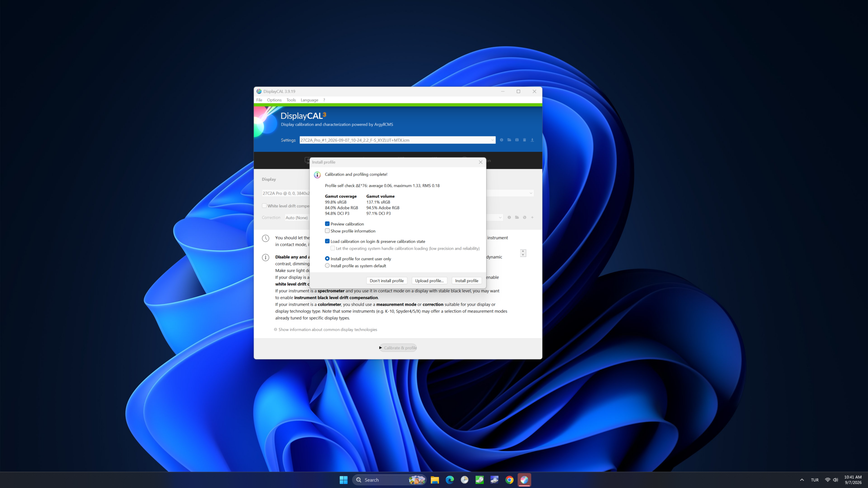Open the Language menu
868x488 pixels.
[x=309, y=100]
